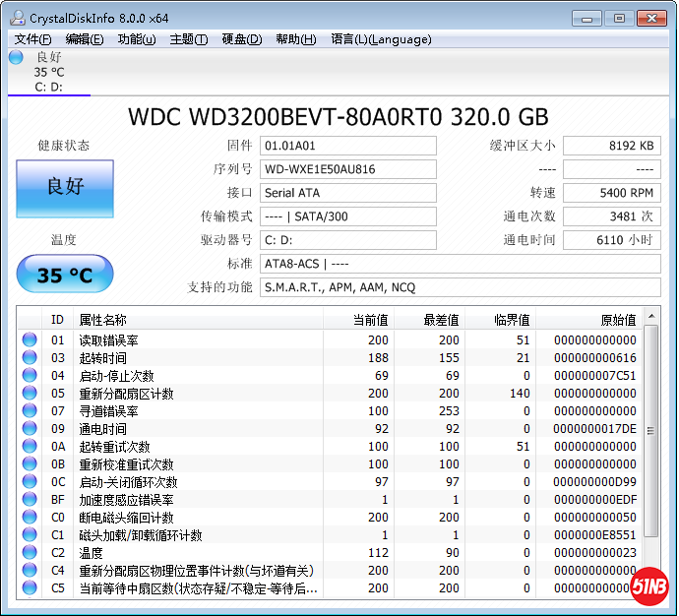679x616 pixels.
Task: Click status icon for 重新分配扇区计数 row
Action: point(30,393)
